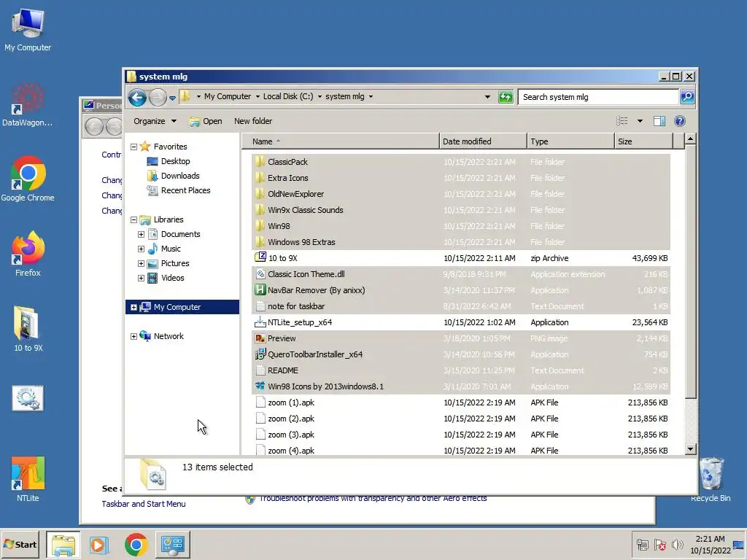Click the address bar refresh icon

pyautogui.click(x=505, y=97)
